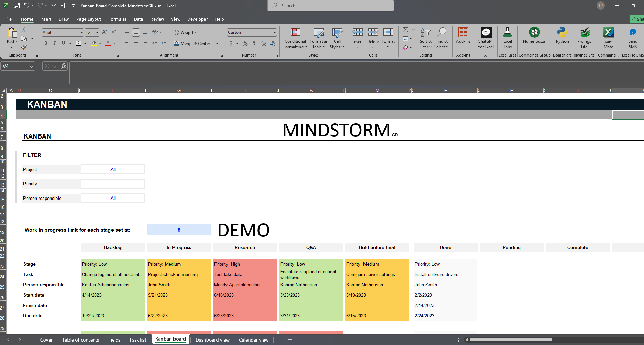Click the Format Painter brush icon
Screen dimensions: 644x345
coord(24,48)
